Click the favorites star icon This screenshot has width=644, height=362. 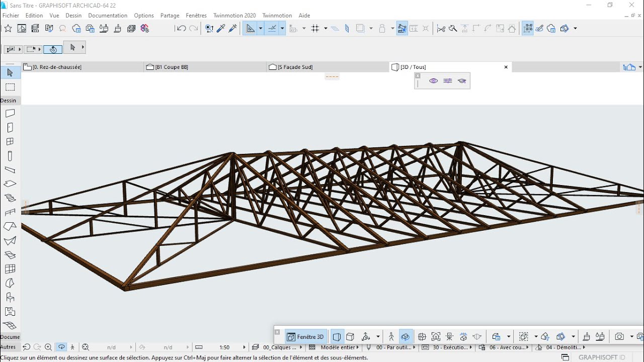(x=8, y=29)
